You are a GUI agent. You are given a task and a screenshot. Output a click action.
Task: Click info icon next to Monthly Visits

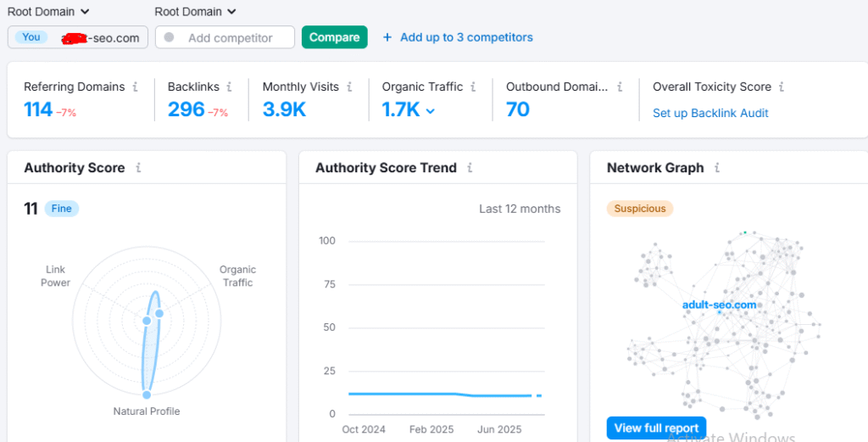[350, 87]
